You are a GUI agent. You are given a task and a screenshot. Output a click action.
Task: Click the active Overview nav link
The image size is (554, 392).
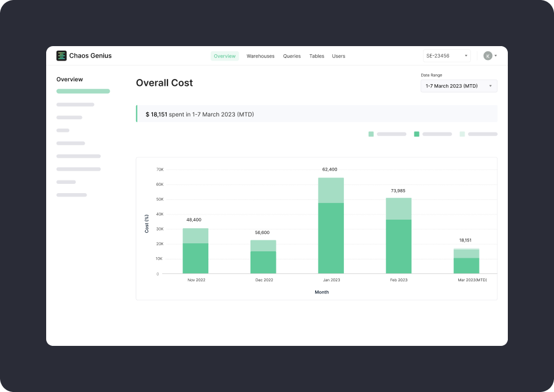tap(224, 56)
